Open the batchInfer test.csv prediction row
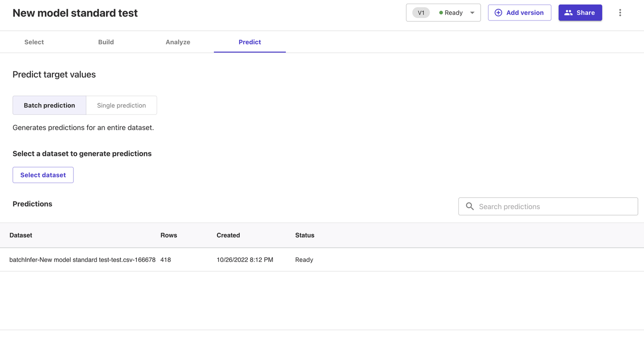The width and height of the screenshot is (644, 358). 82,260
